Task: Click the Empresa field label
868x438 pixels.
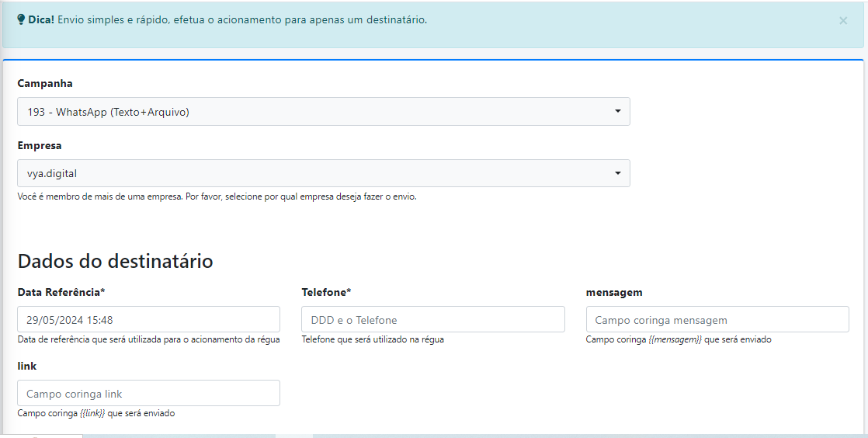Action: 40,145
